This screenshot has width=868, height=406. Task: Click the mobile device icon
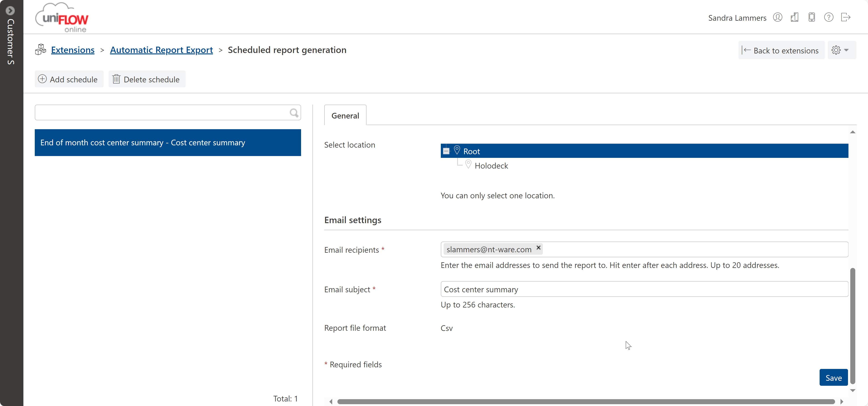[812, 17]
